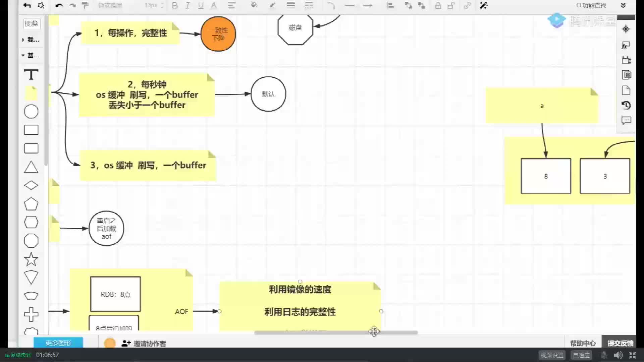Select the star shape in the palette
The width and height of the screenshot is (644, 362).
pyautogui.click(x=31, y=259)
